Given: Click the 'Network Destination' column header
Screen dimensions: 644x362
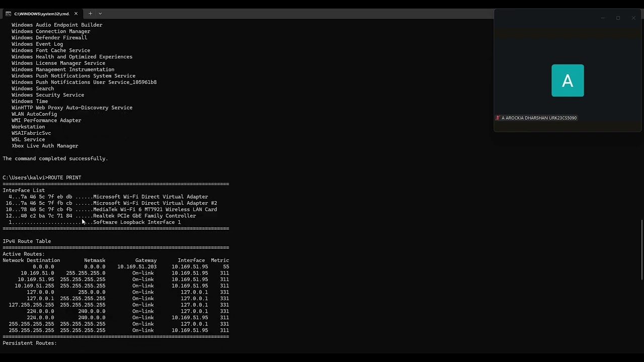Looking at the screenshot, I should (31, 260).
